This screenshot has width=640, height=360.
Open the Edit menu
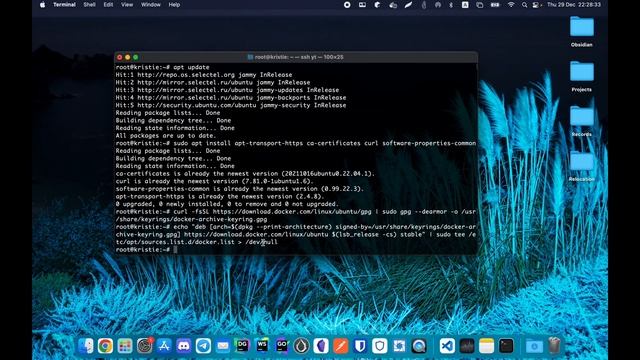pyautogui.click(x=108, y=5)
